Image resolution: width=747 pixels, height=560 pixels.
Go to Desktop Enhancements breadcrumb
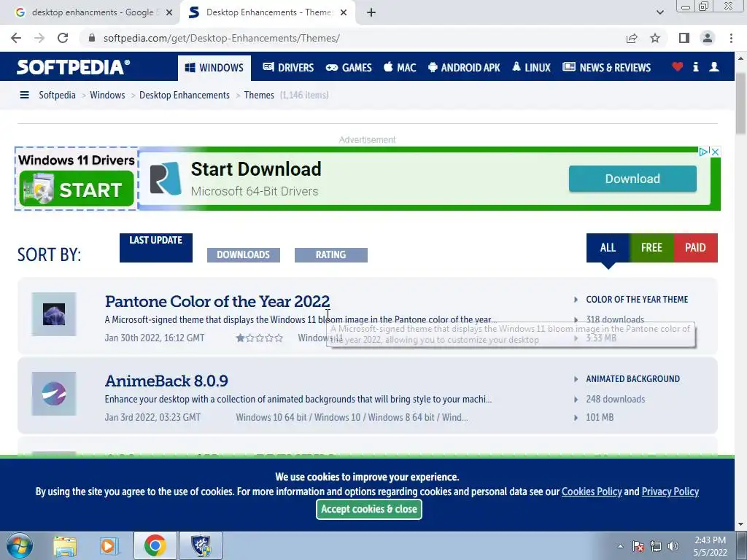185,95
